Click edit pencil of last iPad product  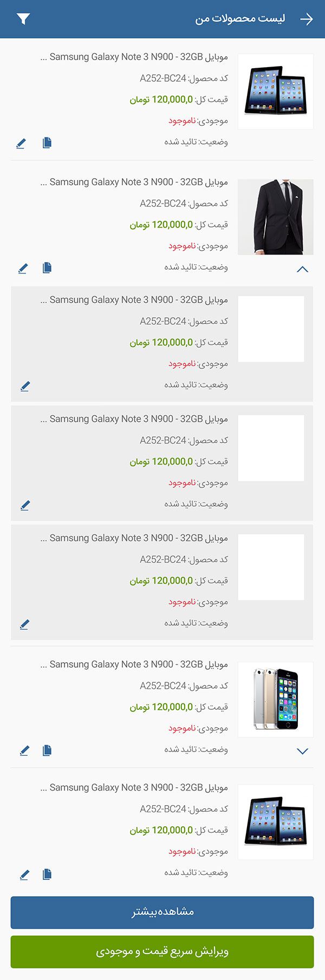click(24, 874)
